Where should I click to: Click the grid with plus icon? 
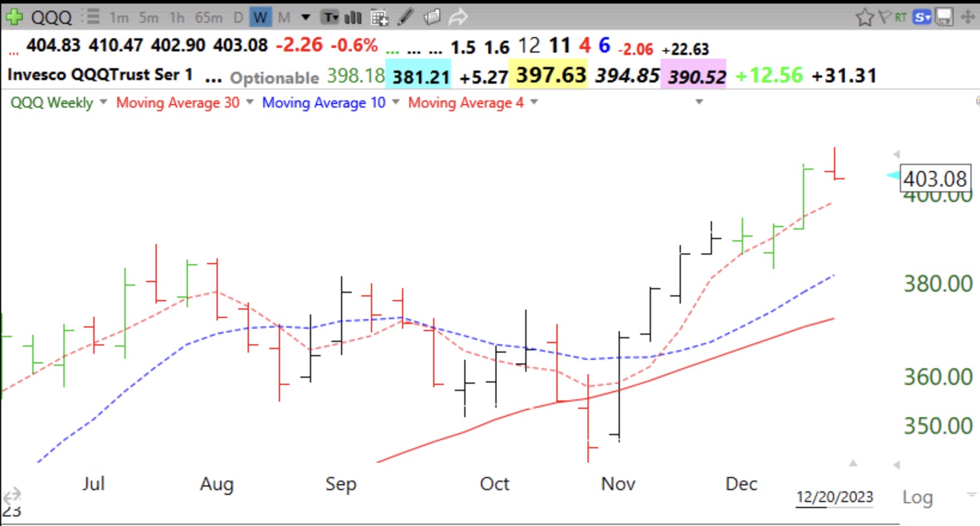click(x=379, y=18)
